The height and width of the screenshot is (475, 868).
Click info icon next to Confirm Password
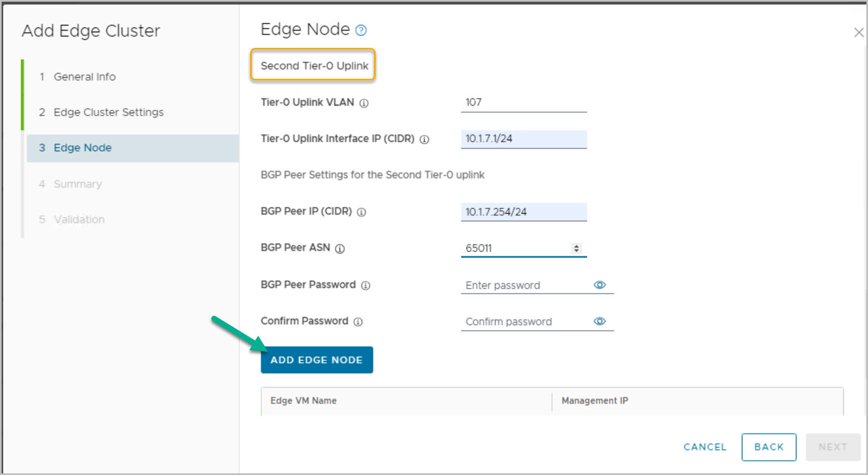358,322
